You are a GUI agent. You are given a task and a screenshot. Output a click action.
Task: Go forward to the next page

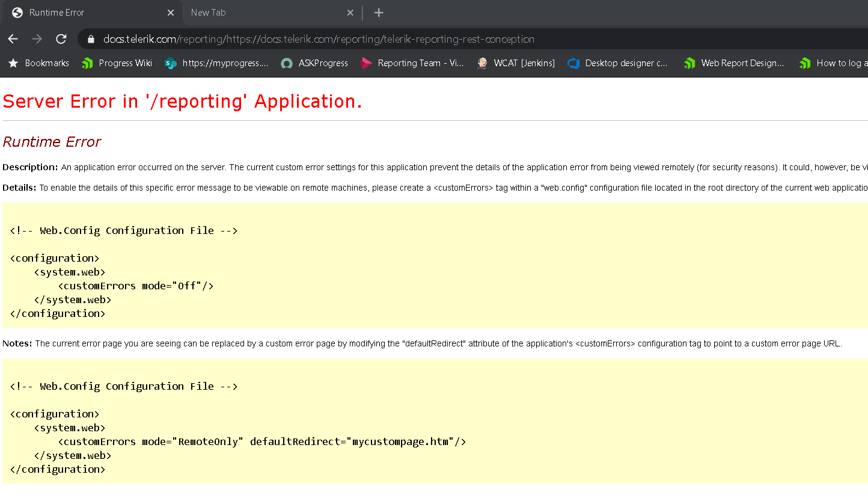(x=37, y=39)
